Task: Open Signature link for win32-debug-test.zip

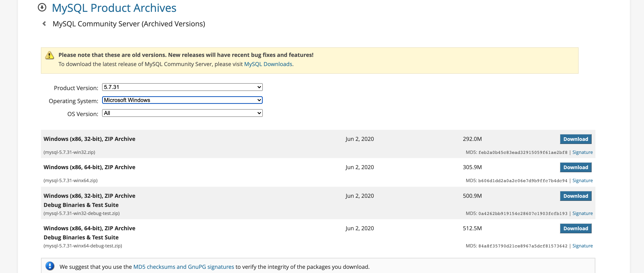Action: pos(582,213)
